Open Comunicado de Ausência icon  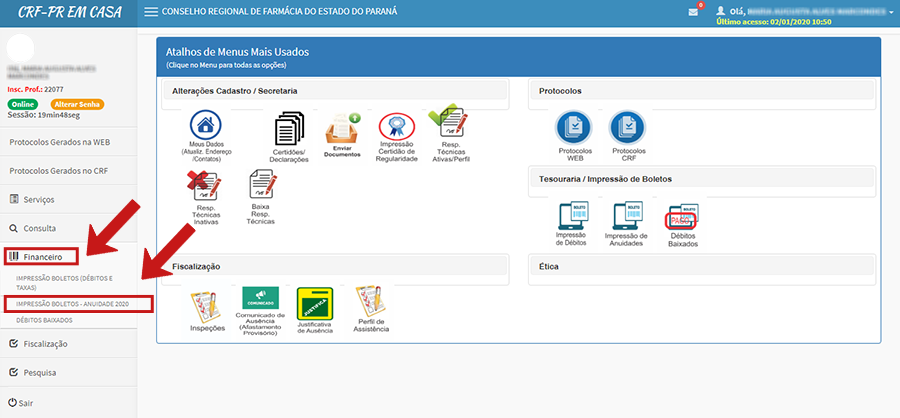260,299
